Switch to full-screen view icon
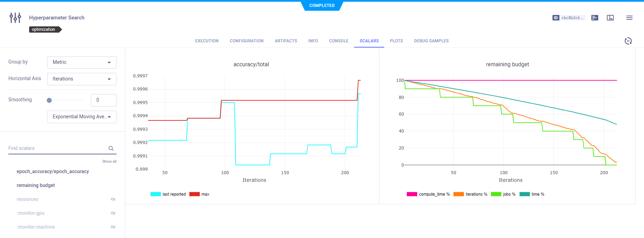Screen dimensions: 644x238 610,18
